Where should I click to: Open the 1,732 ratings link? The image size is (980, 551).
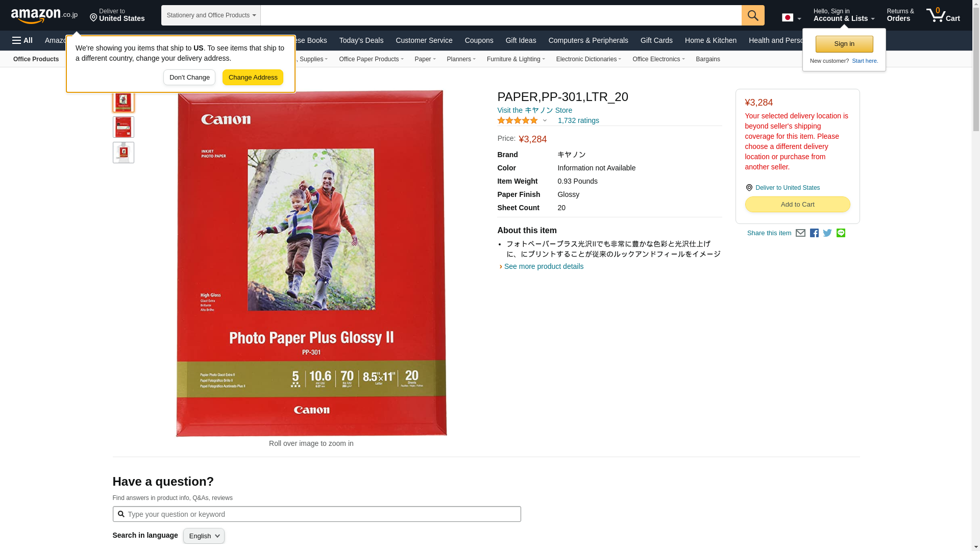[x=578, y=121]
